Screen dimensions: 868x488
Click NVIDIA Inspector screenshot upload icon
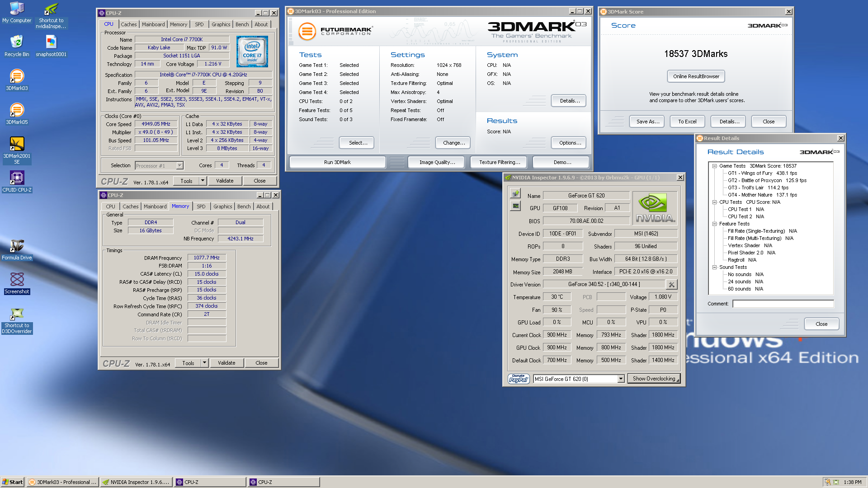pos(515,194)
